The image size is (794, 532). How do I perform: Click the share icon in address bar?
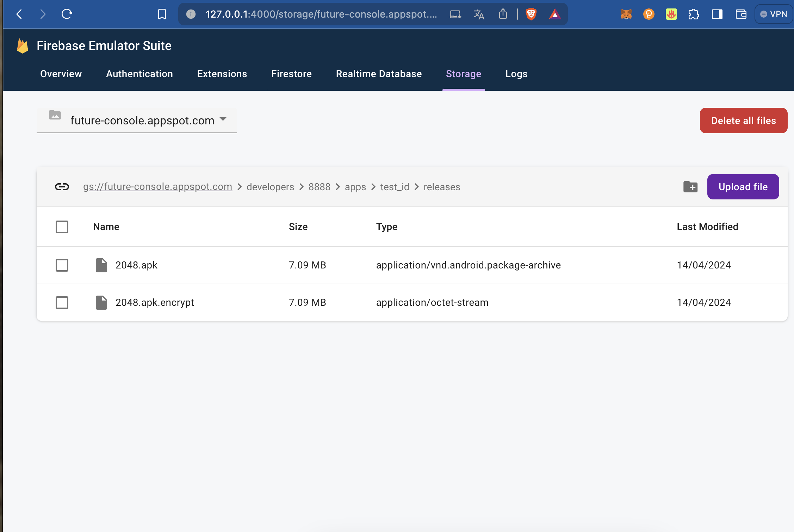(x=503, y=14)
